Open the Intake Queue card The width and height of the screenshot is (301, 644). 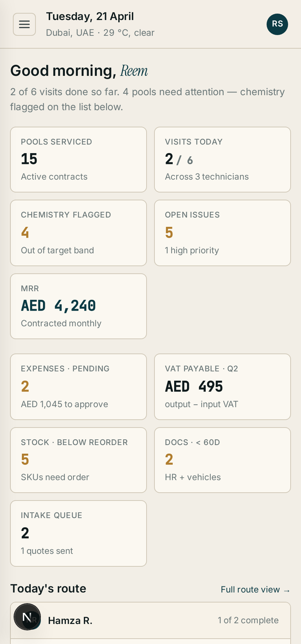[x=78, y=533]
